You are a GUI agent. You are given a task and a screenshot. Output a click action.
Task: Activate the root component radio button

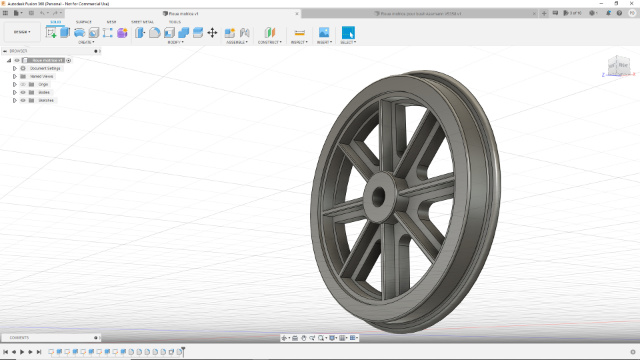tap(69, 60)
